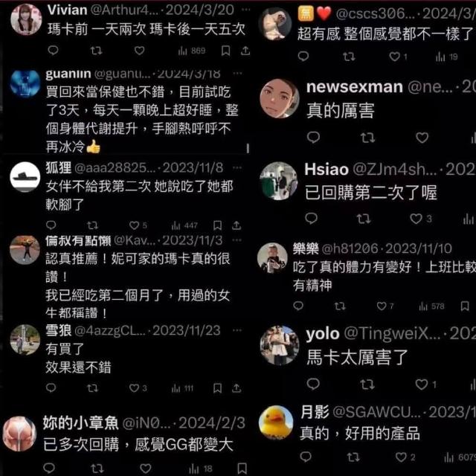Image resolution: width=476 pixels, height=476 pixels.
Task: Reply to 妳的小章魚's tweet
Action: pos(49,468)
